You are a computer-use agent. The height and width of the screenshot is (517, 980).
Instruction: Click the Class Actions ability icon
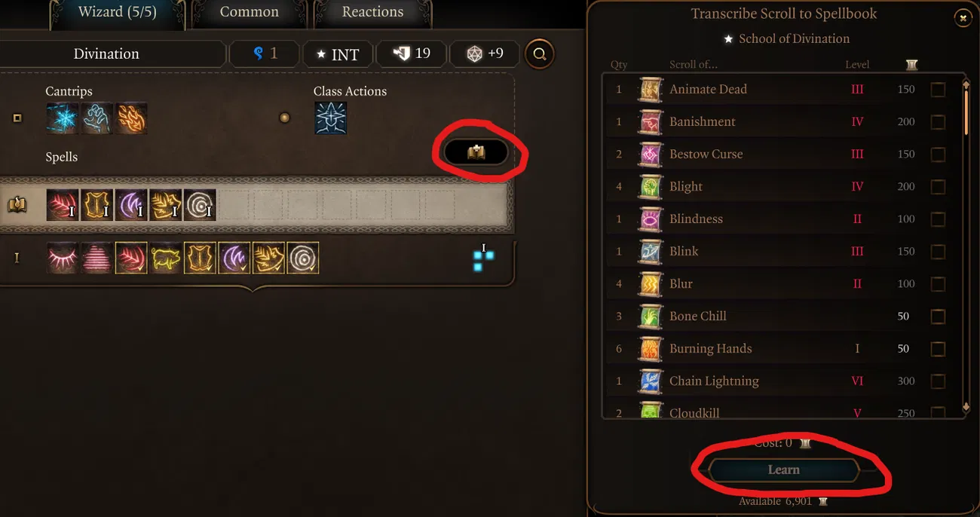click(330, 118)
